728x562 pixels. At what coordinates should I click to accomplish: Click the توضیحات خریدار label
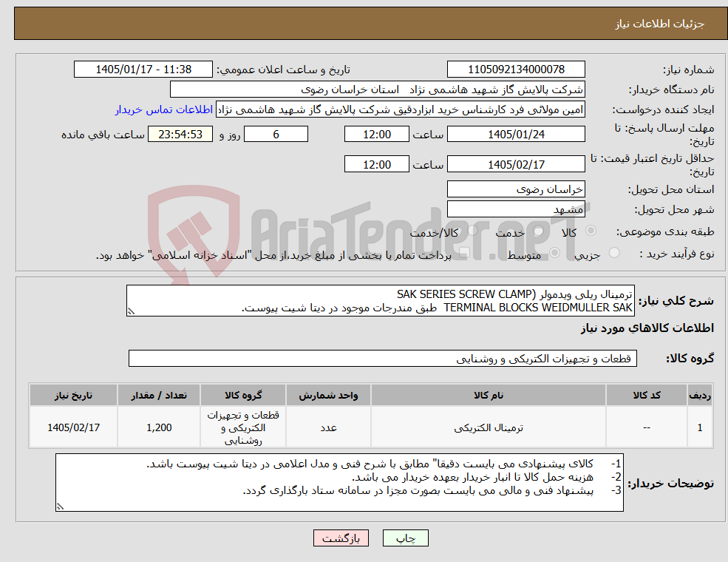(x=670, y=484)
